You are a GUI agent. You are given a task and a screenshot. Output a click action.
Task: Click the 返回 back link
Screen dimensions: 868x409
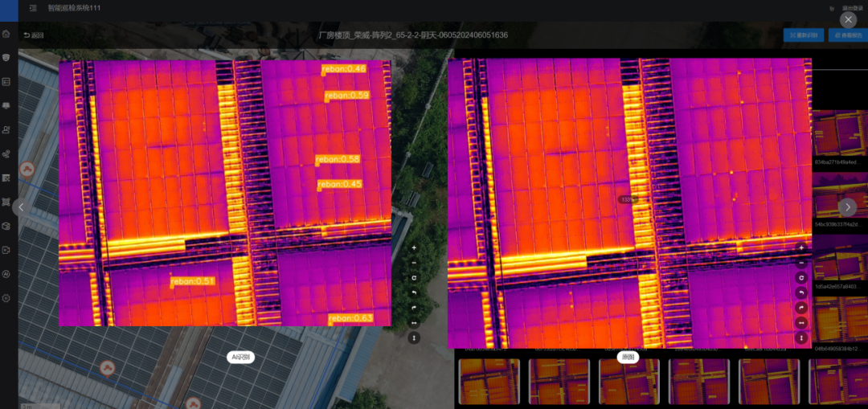(34, 35)
